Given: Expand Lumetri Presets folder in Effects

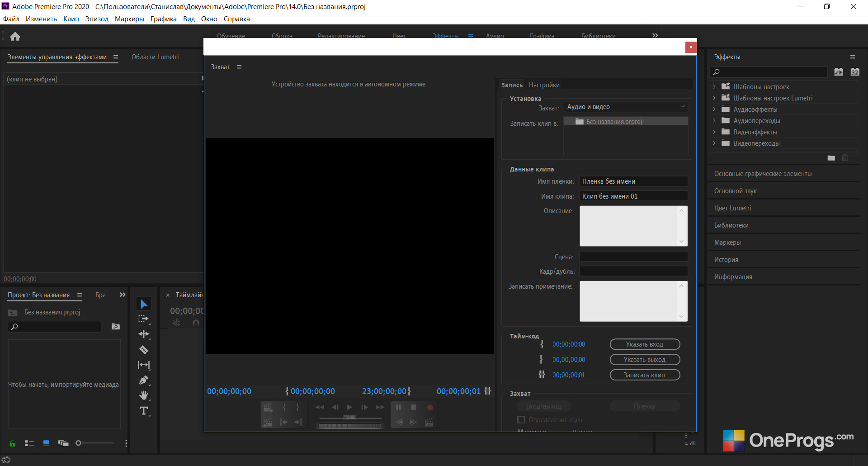Looking at the screenshot, I should pyautogui.click(x=714, y=98).
